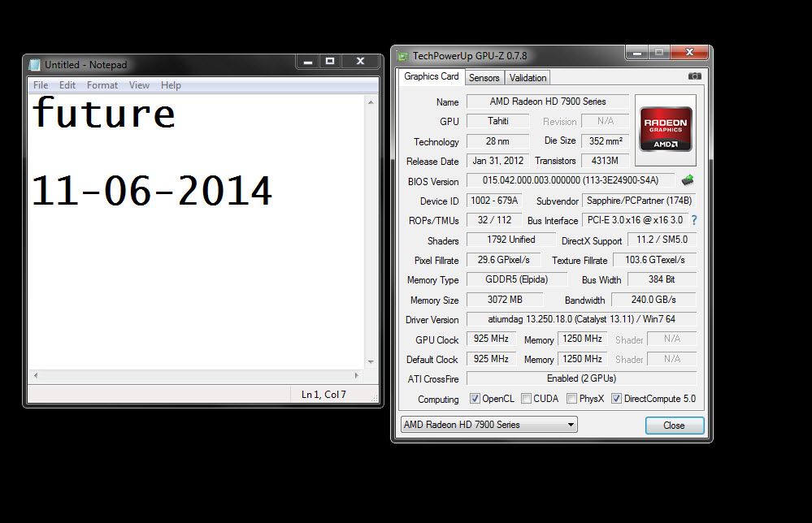Click the 'Ln 1, Col 7' status text
This screenshot has height=523, width=812.
[323, 394]
